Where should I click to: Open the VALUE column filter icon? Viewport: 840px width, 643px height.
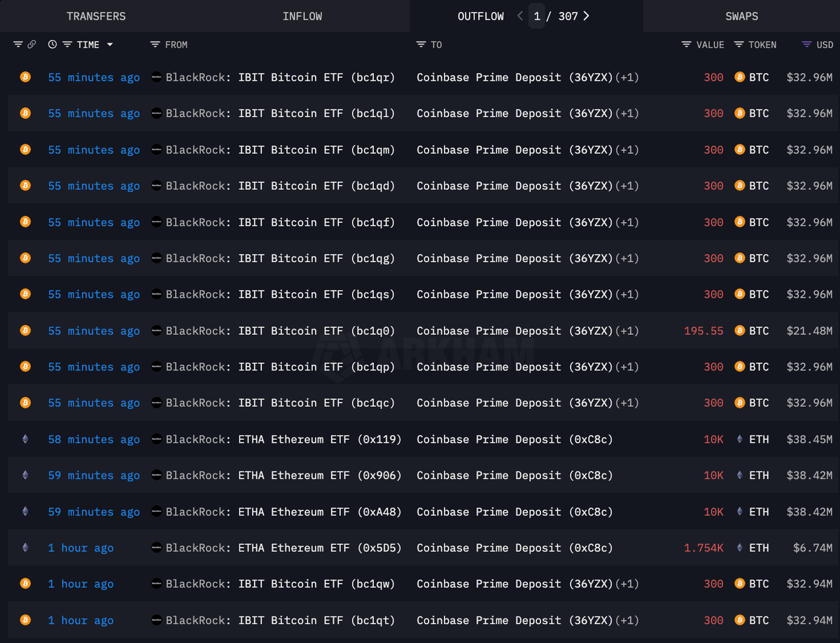click(x=687, y=44)
